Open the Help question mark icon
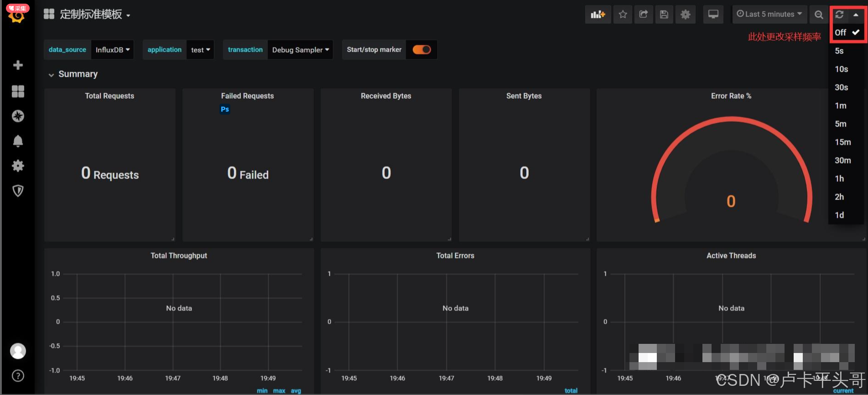Image resolution: width=868 pixels, height=395 pixels. [18, 376]
